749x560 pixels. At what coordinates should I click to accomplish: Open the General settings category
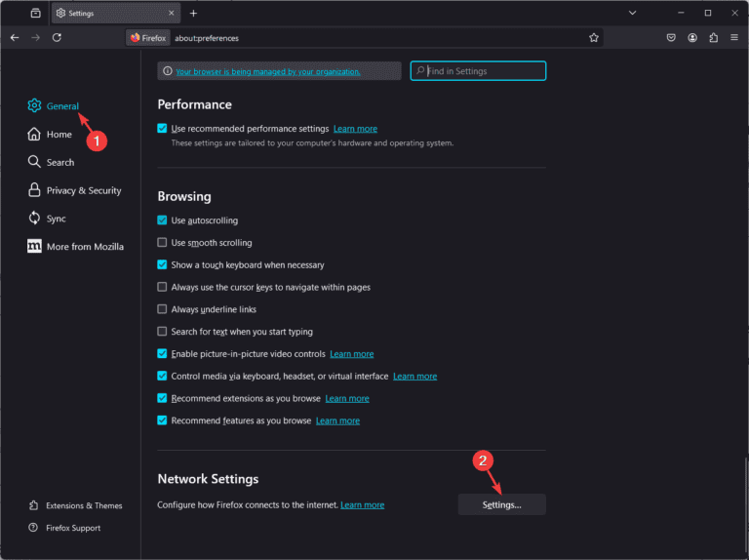click(54, 105)
